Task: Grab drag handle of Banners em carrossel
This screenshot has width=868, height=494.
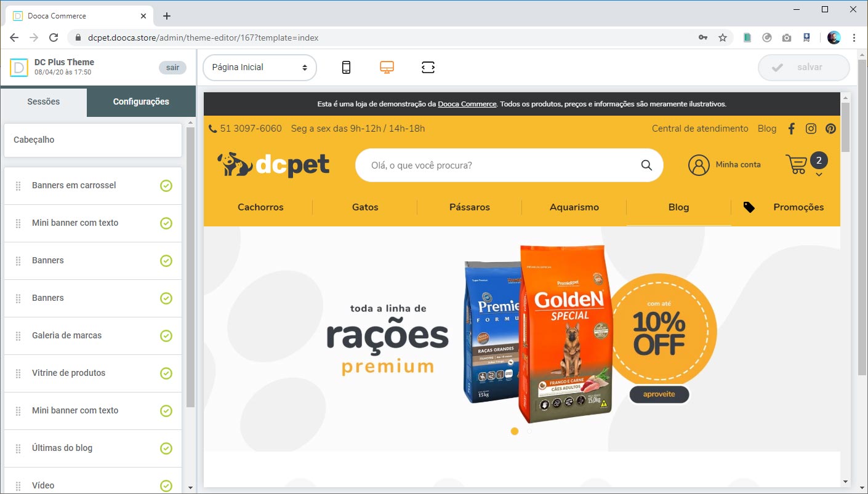Action: pos(18,186)
